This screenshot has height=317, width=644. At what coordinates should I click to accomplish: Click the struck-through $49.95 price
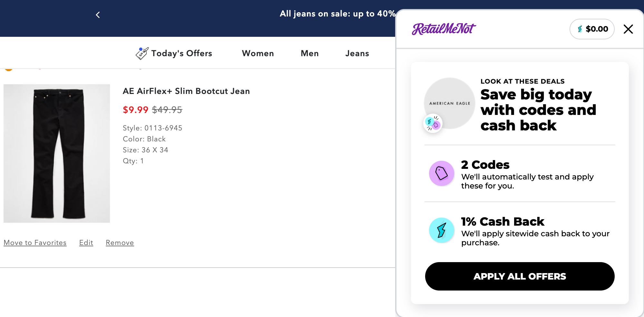pyautogui.click(x=167, y=110)
